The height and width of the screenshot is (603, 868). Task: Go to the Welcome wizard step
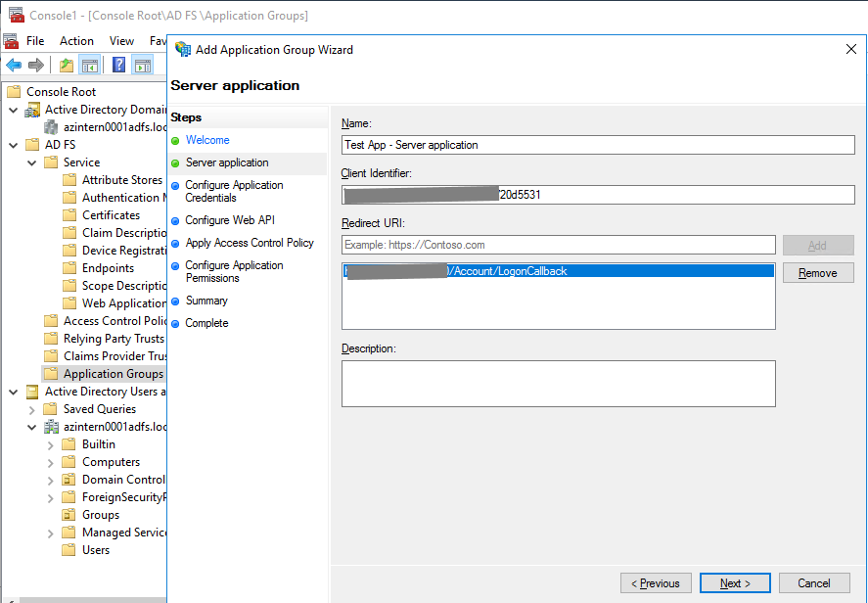point(207,140)
